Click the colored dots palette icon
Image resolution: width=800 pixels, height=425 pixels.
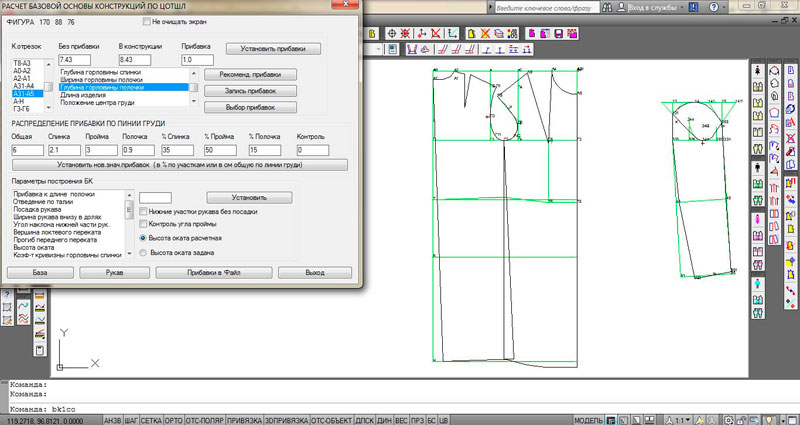(513, 33)
